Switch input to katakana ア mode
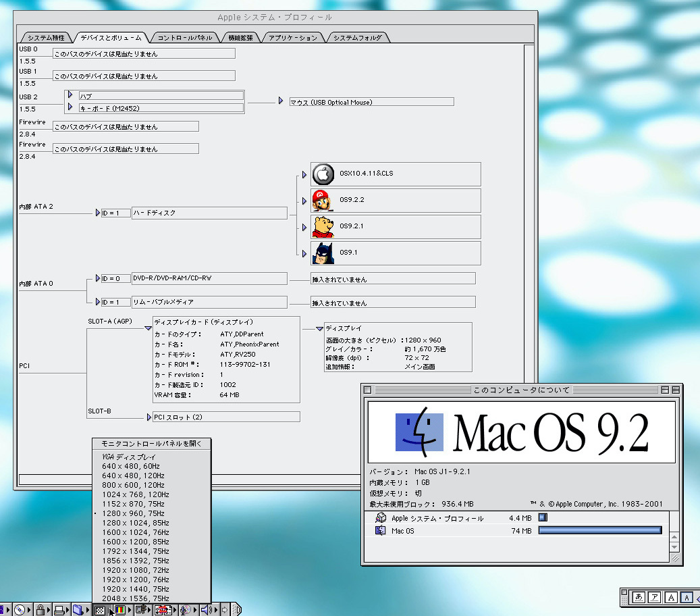 pyautogui.click(x=654, y=597)
